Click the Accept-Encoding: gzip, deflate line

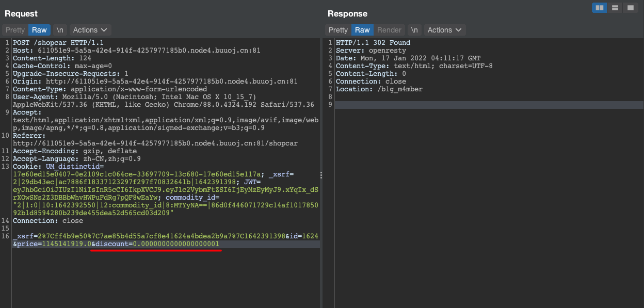pyautogui.click(x=75, y=151)
